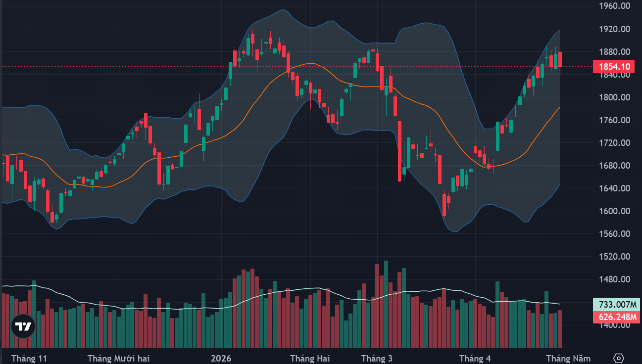Viewport: 642px width, 364px height.
Task: Select the 733.007M volume value label
Action: coord(614,305)
